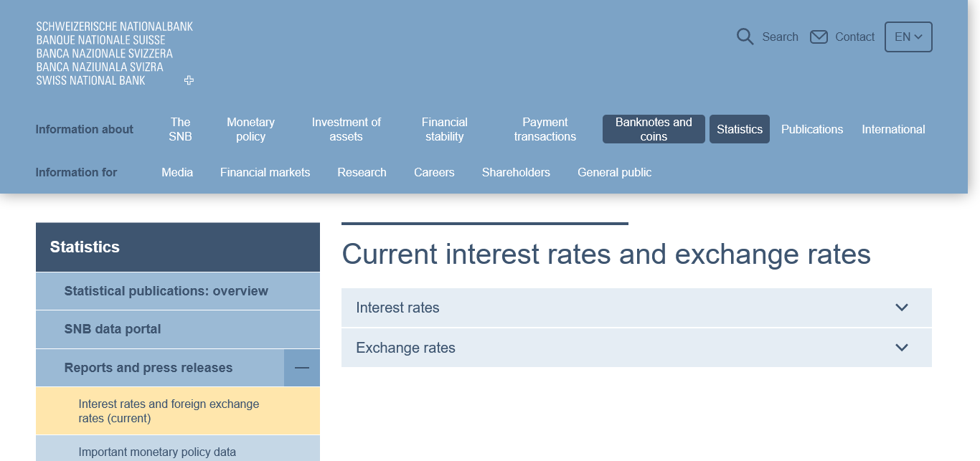
Task: Expand the Interest rates section
Action: coord(636,308)
